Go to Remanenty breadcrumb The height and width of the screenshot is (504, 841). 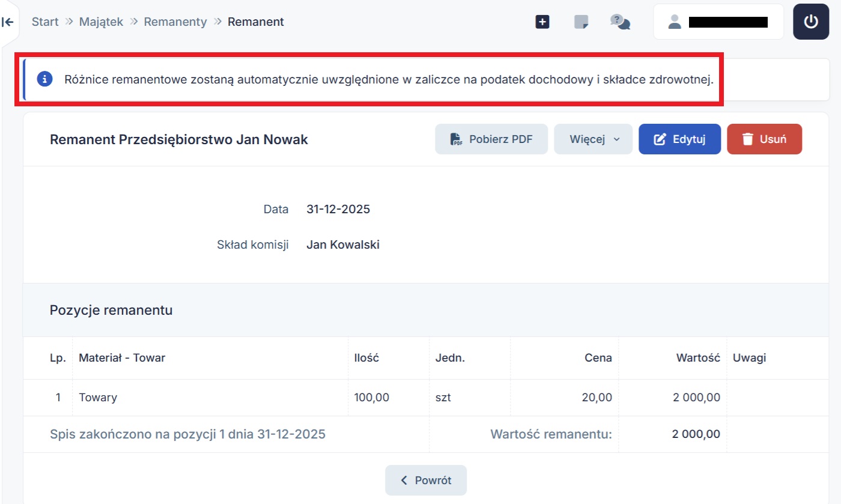click(x=175, y=22)
